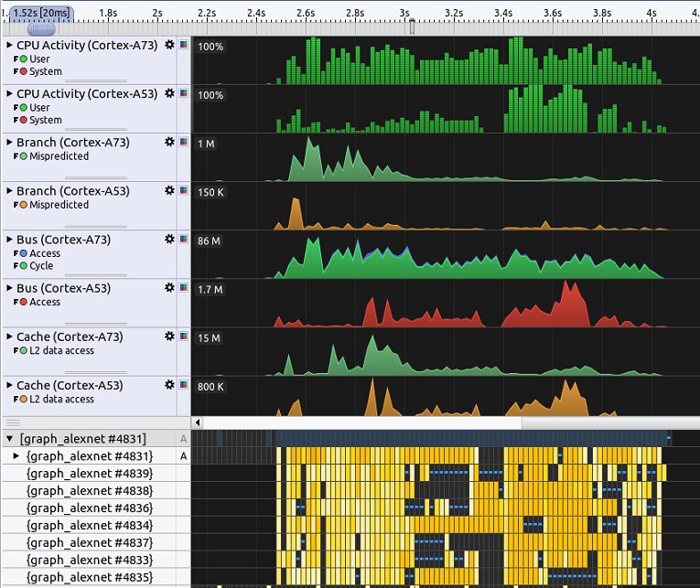Select thread {graph_alexnet #4839}
Image resolution: width=700 pixels, height=588 pixels.
[x=90, y=473]
